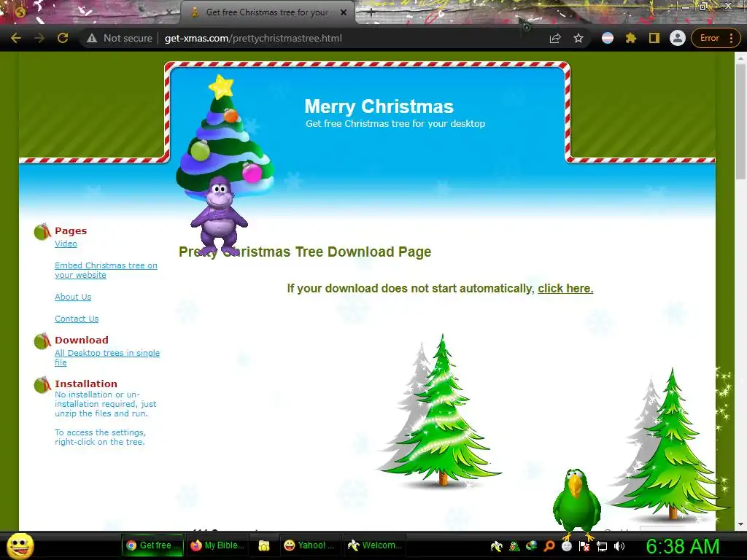The width and height of the screenshot is (747, 560).
Task: Open the Chrome three-dot menu
Action: 731,38
